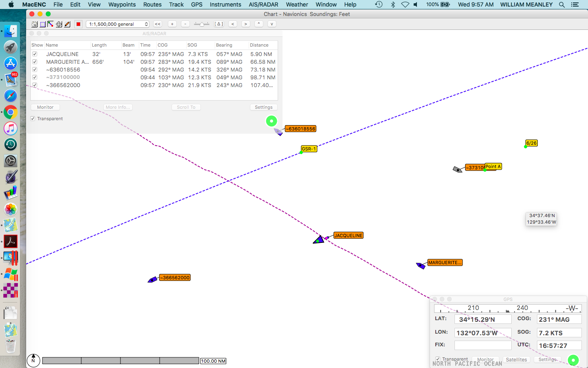Uncheck the Show box for ~366562000
The image size is (588, 368).
coord(35,85)
